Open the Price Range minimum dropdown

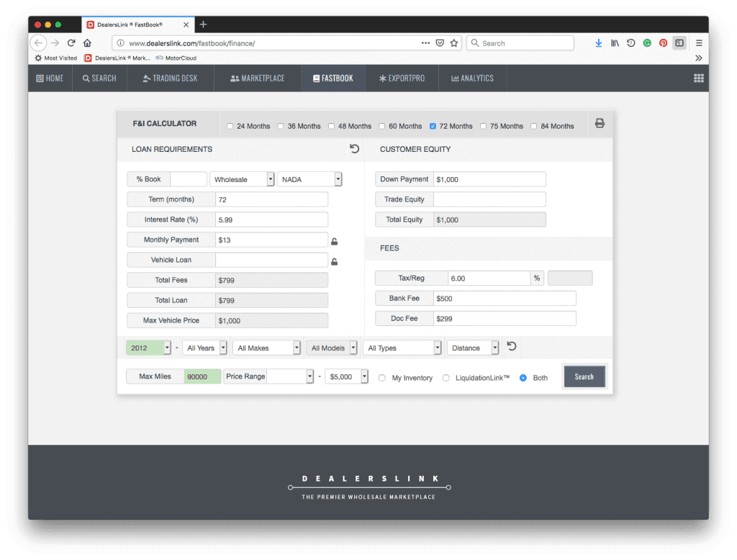[290, 376]
